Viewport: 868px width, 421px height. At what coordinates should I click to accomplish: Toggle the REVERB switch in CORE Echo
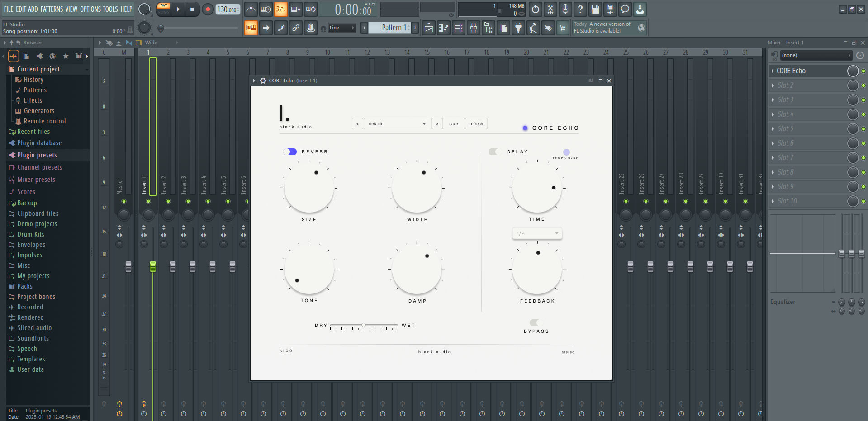tap(290, 152)
